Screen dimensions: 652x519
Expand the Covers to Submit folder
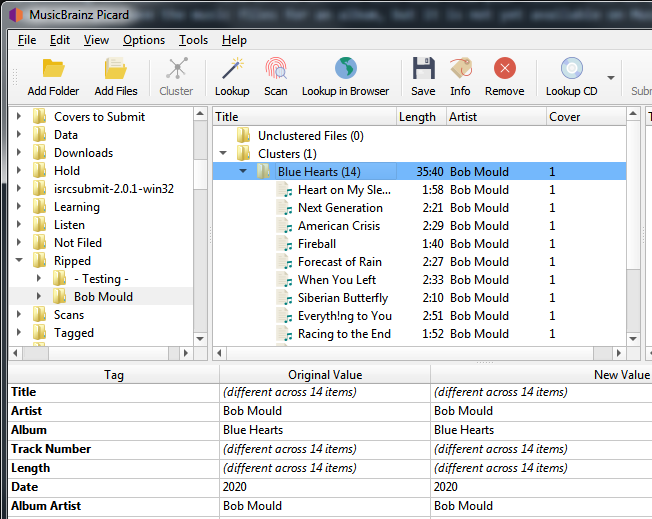(x=19, y=116)
